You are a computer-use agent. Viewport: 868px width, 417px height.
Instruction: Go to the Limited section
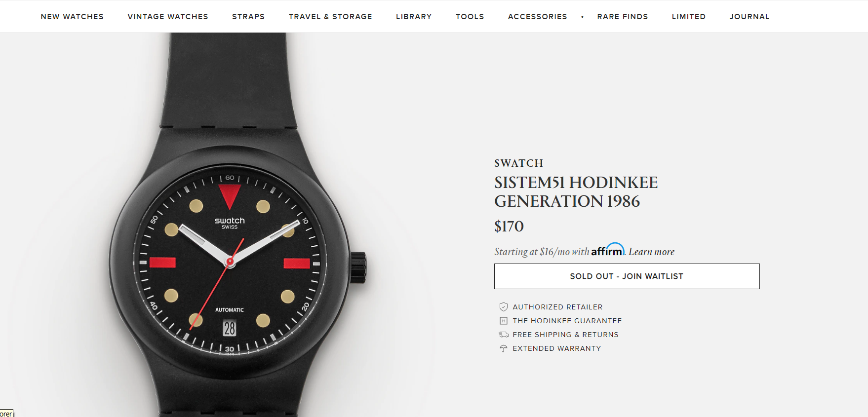(x=688, y=17)
